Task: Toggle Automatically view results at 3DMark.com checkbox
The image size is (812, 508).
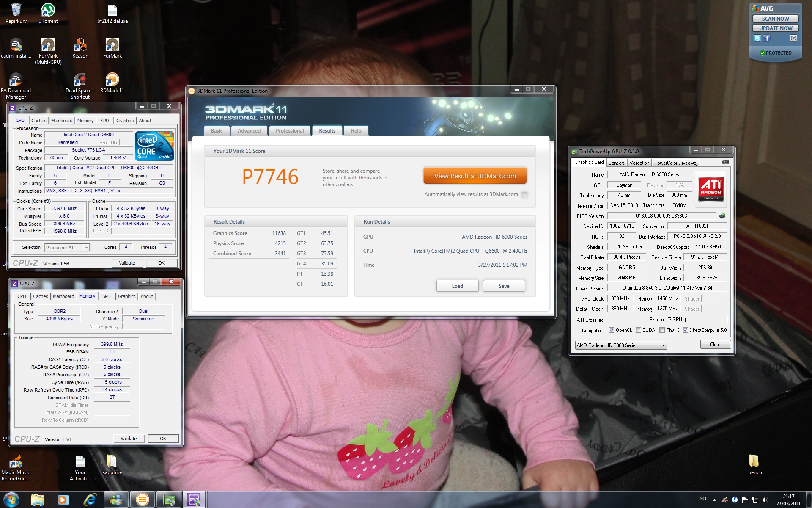Action: (524, 195)
